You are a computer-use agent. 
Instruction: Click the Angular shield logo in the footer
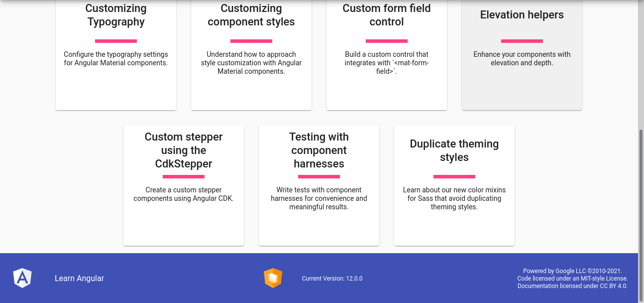pyautogui.click(x=22, y=278)
